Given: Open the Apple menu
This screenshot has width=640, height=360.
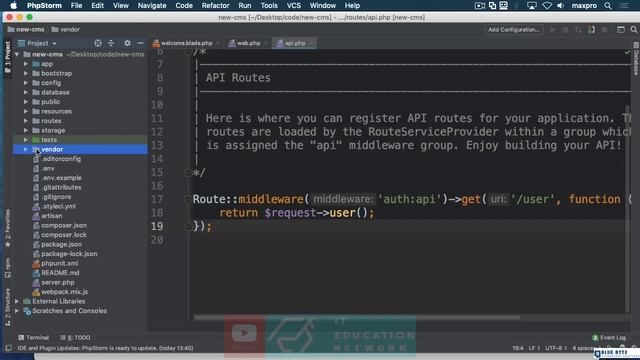Looking at the screenshot, I should [x=13, y=6].
